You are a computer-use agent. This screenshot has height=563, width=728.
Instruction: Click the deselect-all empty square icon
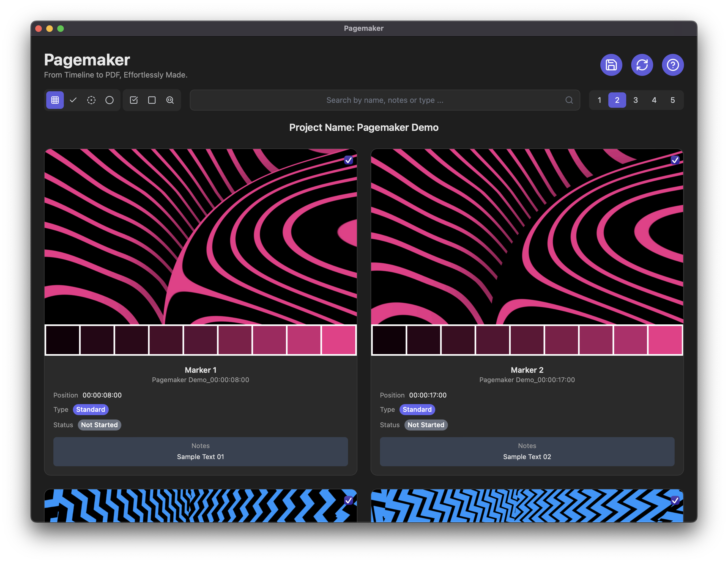[x=152, y=100]
